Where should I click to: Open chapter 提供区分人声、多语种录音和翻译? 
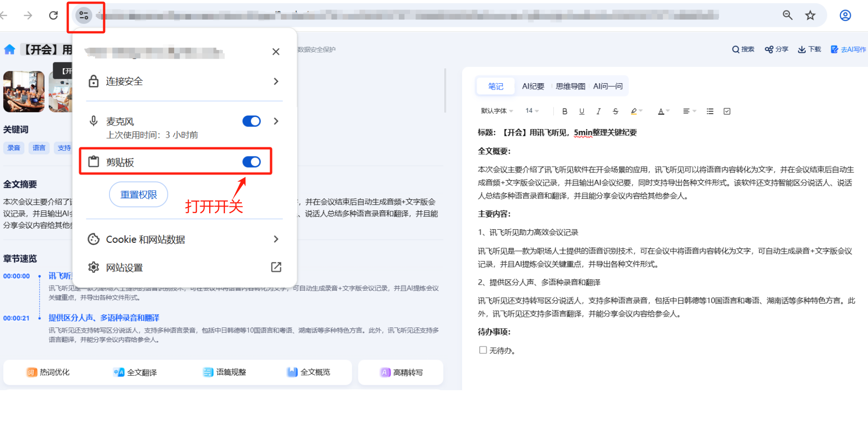coord(104,318)
